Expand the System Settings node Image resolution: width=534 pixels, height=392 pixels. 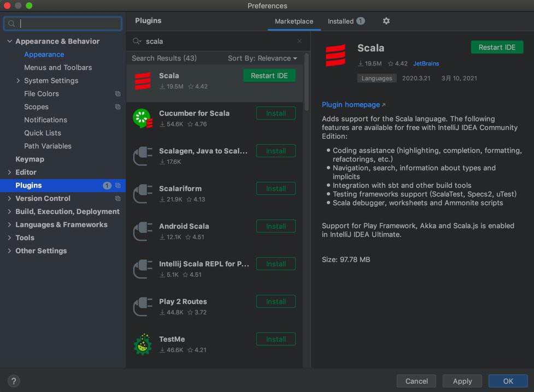tap(18, 81)
